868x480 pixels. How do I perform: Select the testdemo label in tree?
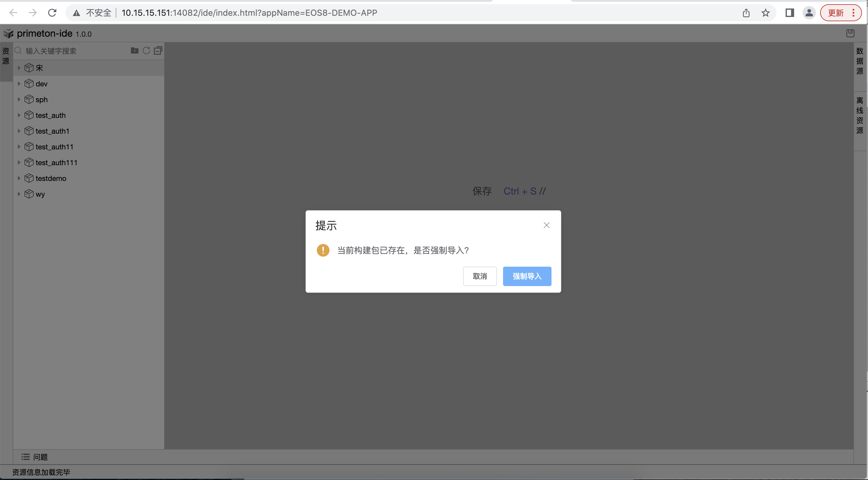(51, 178)
